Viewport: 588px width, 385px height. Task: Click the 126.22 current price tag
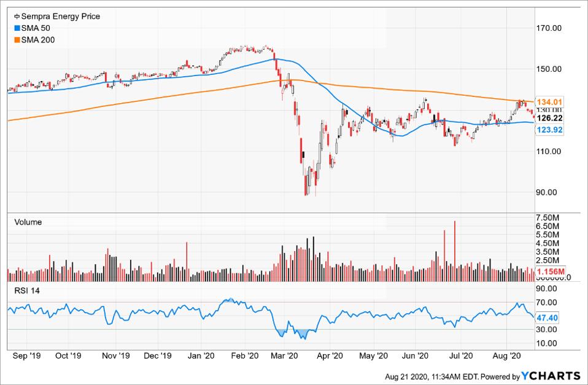[x=549, y=118]
